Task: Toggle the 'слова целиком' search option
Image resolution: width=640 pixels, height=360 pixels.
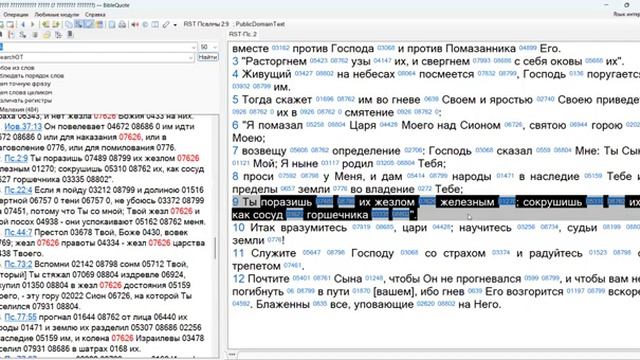Action: 26,92
